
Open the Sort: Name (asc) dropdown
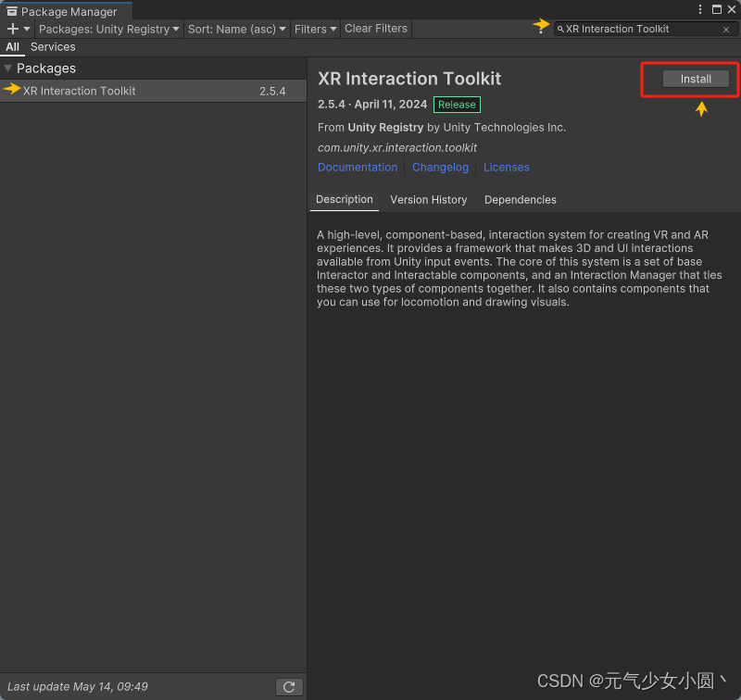237,29
